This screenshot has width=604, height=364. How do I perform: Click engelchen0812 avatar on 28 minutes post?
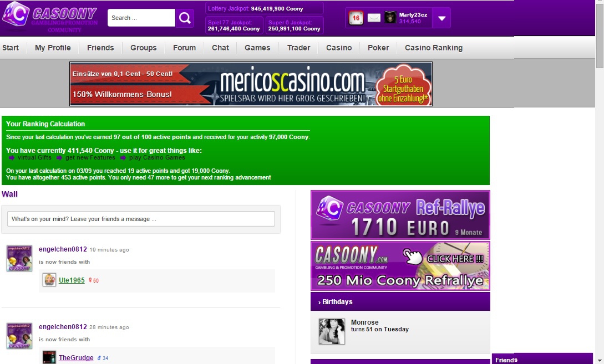tap(19, 336)
